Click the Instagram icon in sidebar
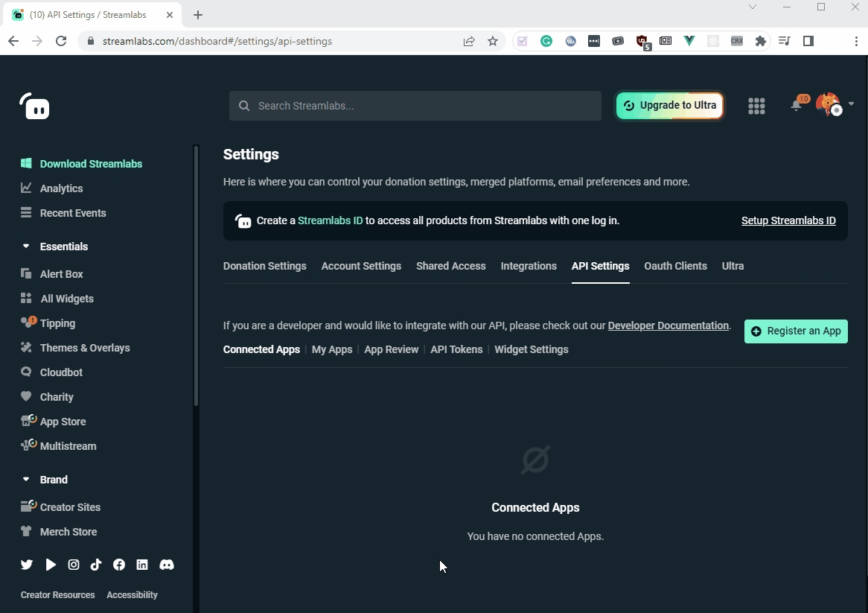Viewport: 868px width, 613px height. click(x=74, y=565)
